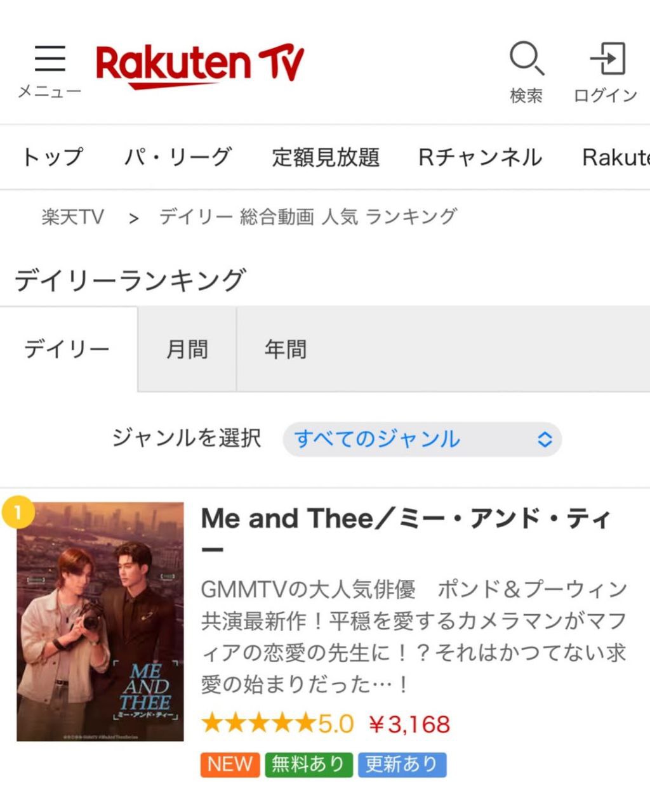Image resolution: width=650 pixels, height=812 pixels.
Task: Click the 楽天TV breadcrumb link
Action: tap(72, 217)
